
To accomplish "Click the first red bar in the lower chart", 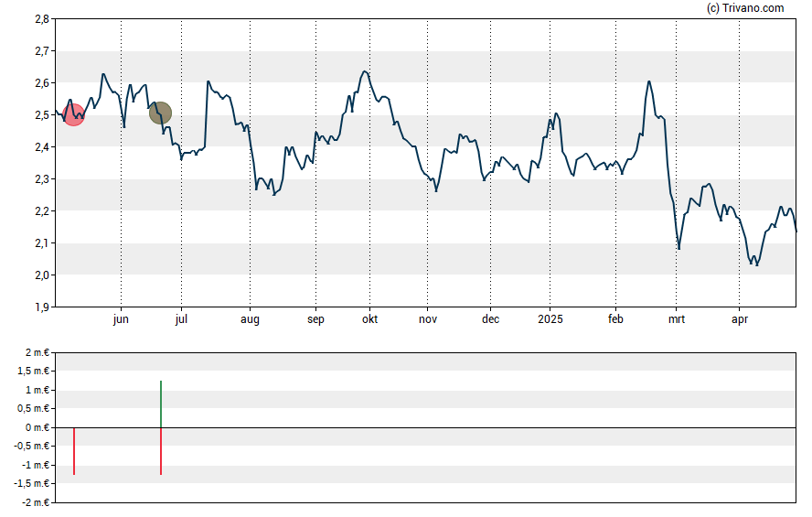I will [74, 451].
